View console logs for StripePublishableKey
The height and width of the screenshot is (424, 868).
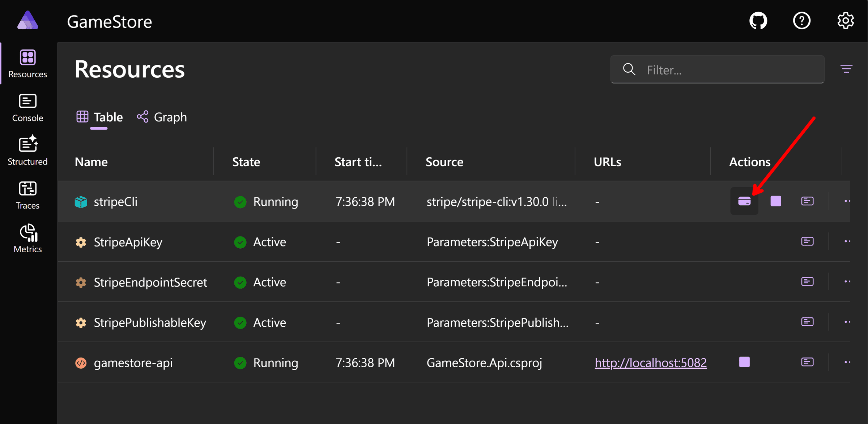click(807, 322)
